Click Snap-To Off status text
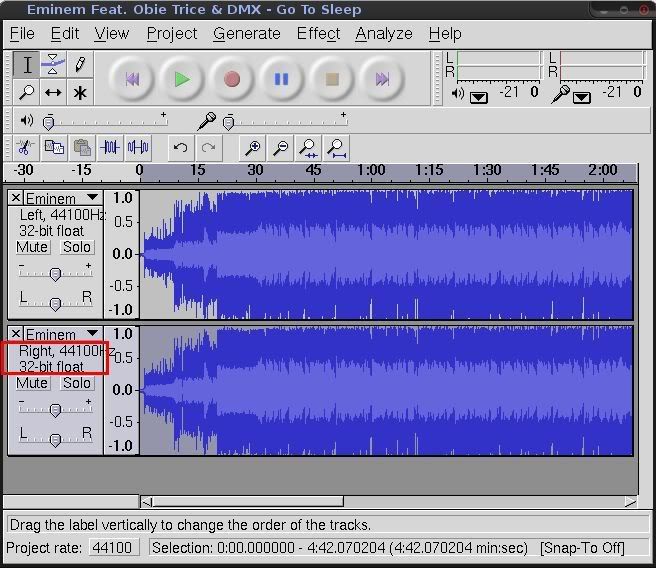 582,548
